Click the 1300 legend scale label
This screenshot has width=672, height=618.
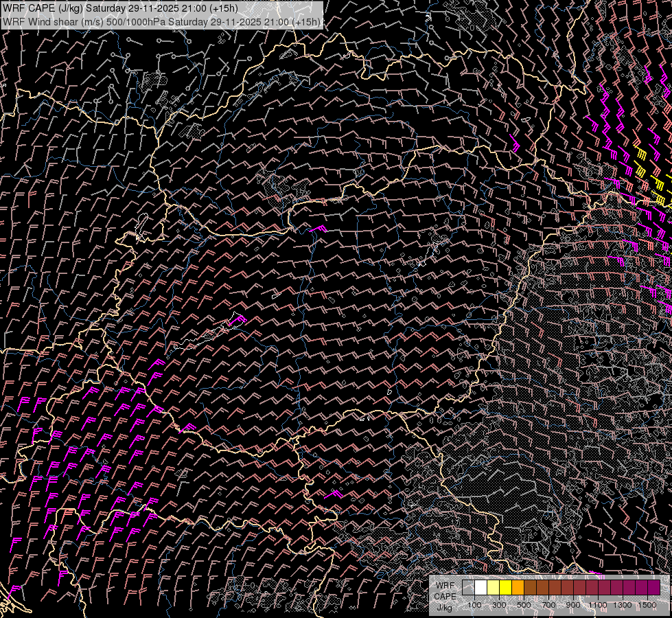[x=622, y=605]
